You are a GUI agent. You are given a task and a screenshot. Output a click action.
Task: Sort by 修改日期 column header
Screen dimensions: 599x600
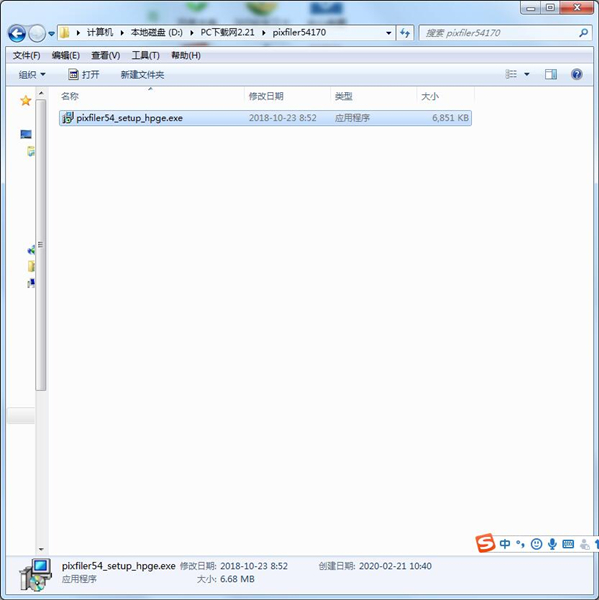(287, 96)
